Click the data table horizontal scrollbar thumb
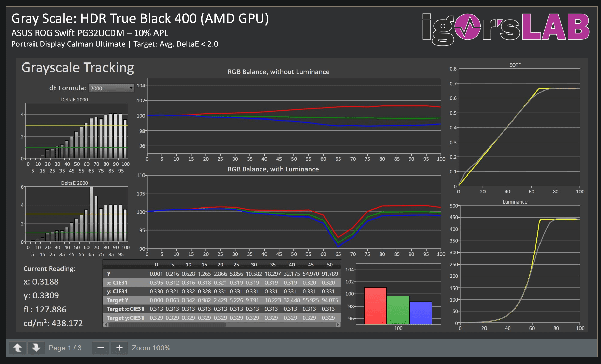The width and height of the screenshot is (601, 364). 167,325
